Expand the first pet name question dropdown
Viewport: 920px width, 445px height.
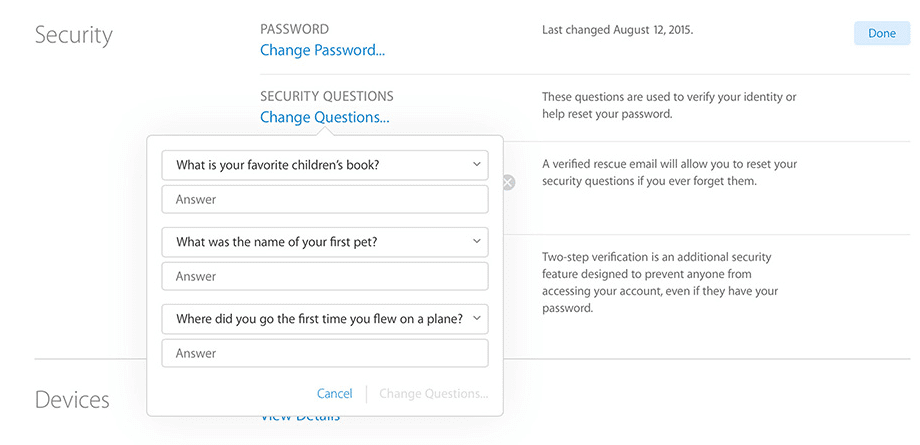[x=324, y=242]
